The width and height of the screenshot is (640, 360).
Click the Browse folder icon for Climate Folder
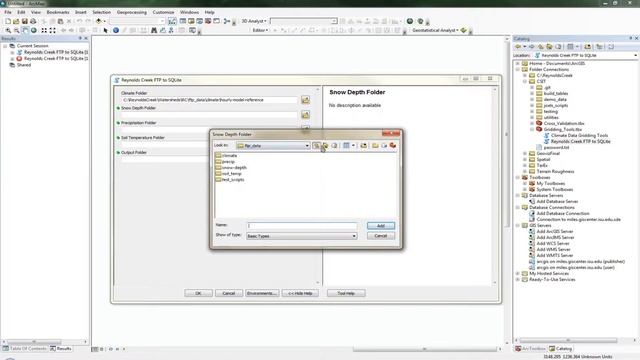pyautogui.click(x=305, y=100)
